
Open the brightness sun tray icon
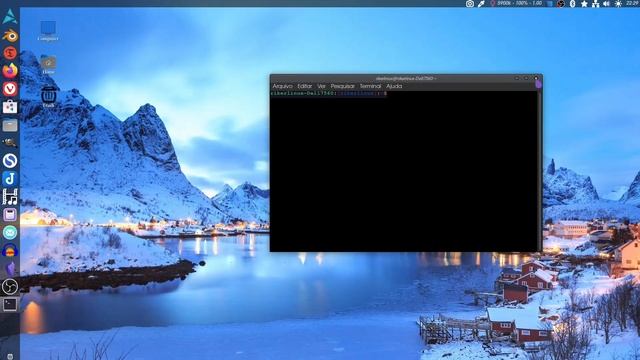click(618, 4)
